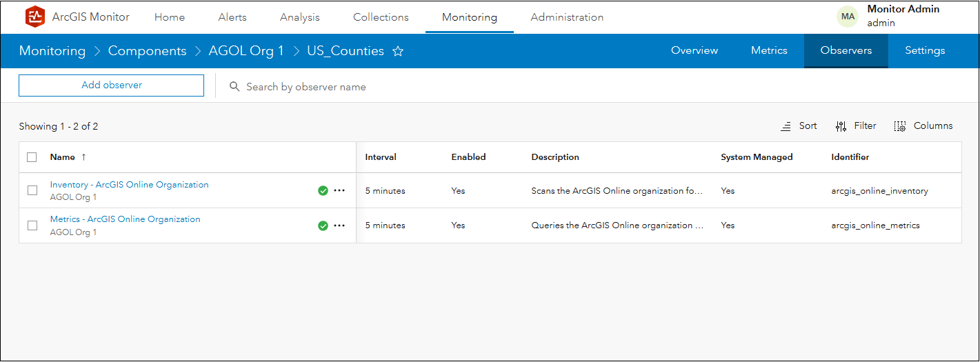This screenshot has width=980, height=362.
Task: Open the Columns chooser icon
Action: click(x=900, y=126)
